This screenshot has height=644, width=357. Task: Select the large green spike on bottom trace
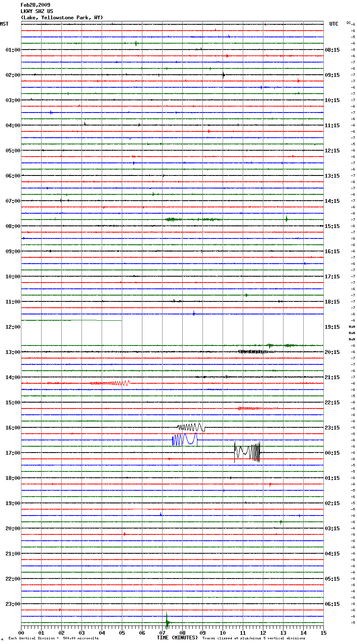[167, 622]
